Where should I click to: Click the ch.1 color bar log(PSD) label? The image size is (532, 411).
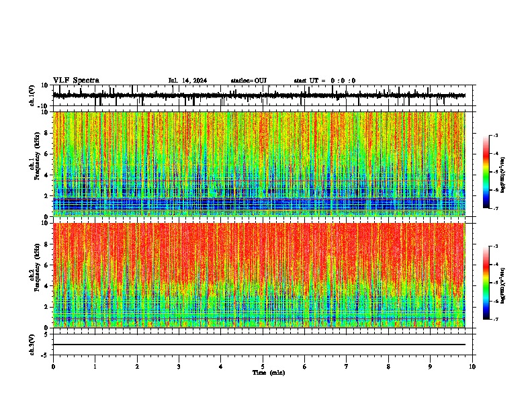click(502, 175)
